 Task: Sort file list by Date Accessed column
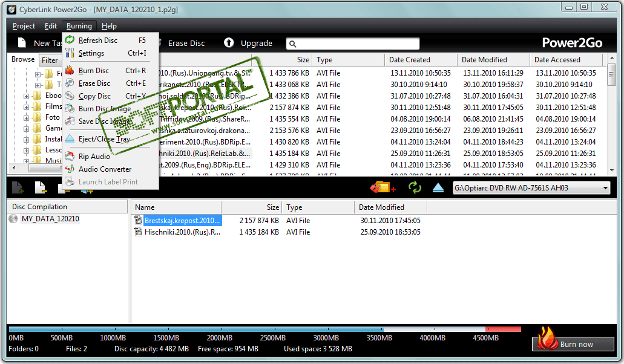[x=567, y=60]
